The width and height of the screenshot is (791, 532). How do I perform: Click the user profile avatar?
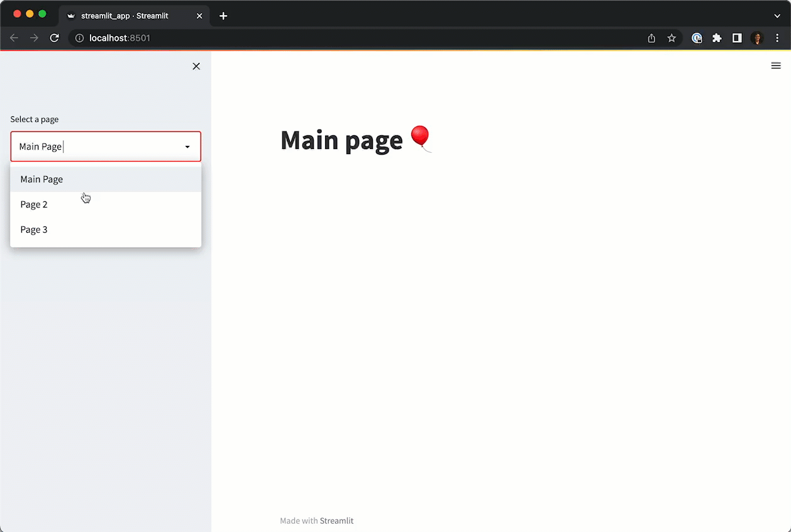click(x=757, y=38)
